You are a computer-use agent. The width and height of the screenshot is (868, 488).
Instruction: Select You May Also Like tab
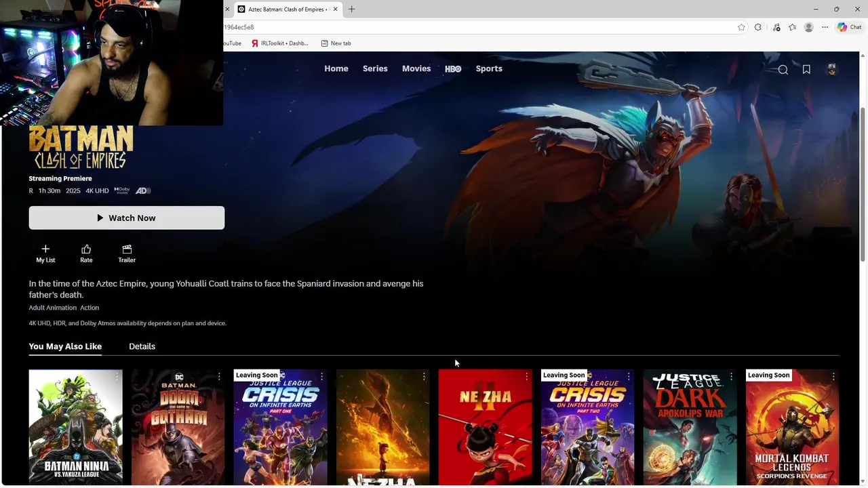point(65,346)
